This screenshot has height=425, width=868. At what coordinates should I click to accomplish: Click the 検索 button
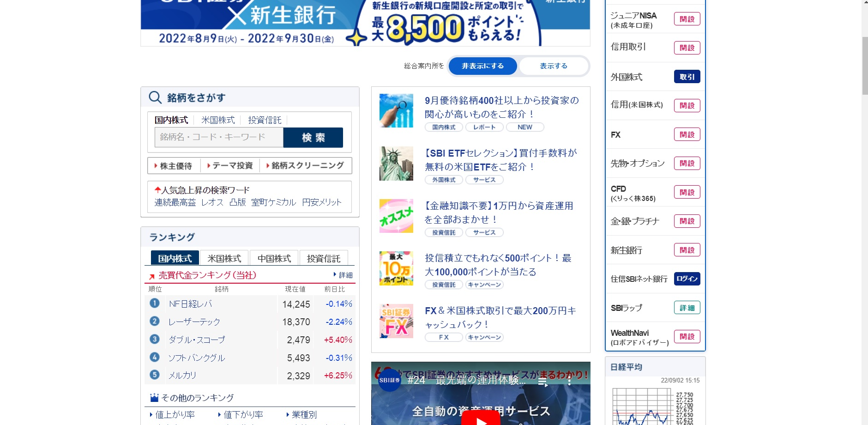click(313, 137)
